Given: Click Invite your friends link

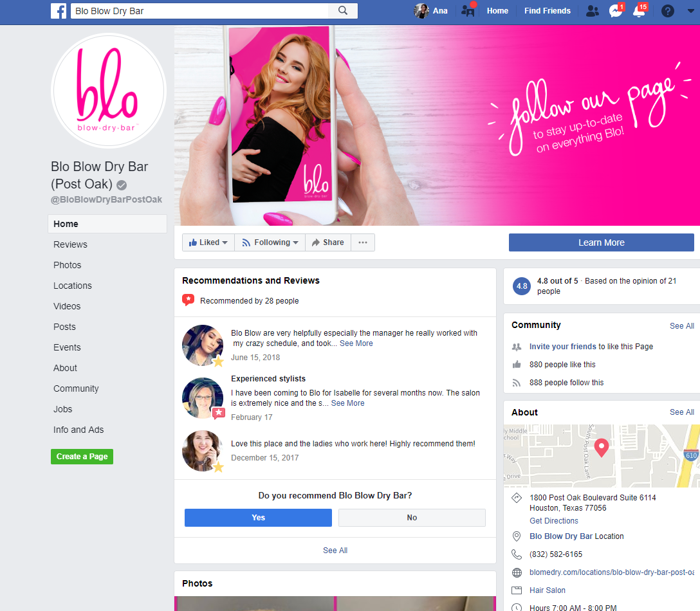Looking at the screenshot, I should (x=562, y=346).
